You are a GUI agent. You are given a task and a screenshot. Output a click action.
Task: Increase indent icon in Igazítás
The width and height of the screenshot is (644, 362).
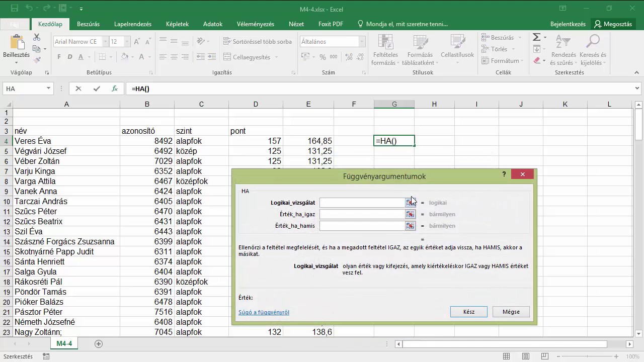[212, 57]
